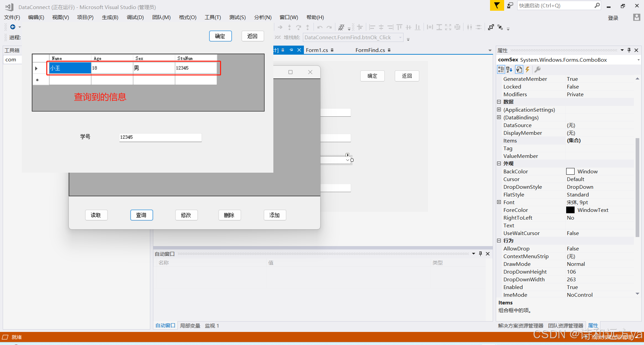Switch to the 局部变量 tab
644x345 pixels.
(190, 326)
